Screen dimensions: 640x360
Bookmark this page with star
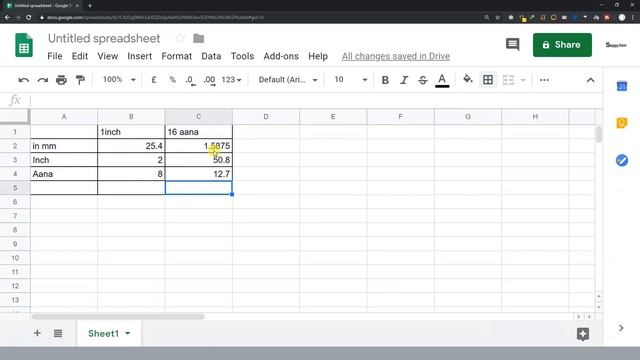click(x=498, y=18)
